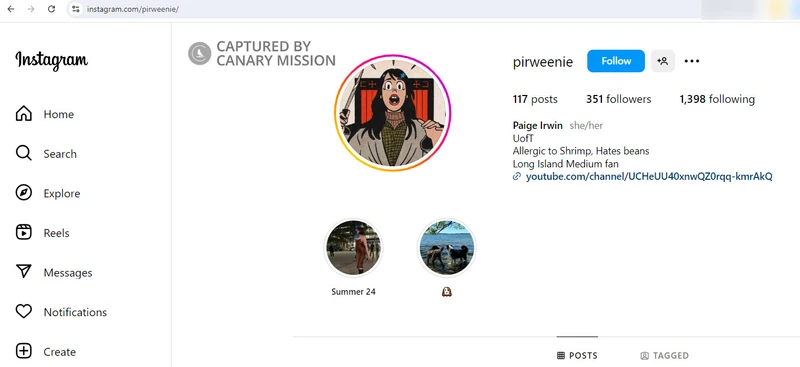The width and height of the screenshot is (800, 367).
Task: Go back with browser back arrow
Action: coord(11,9)
